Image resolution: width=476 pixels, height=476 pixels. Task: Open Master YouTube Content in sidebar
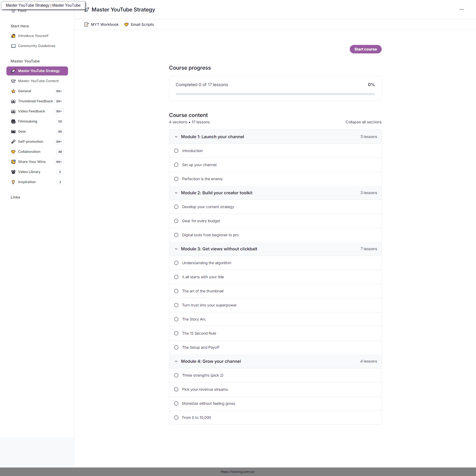[x=38, y=81]
